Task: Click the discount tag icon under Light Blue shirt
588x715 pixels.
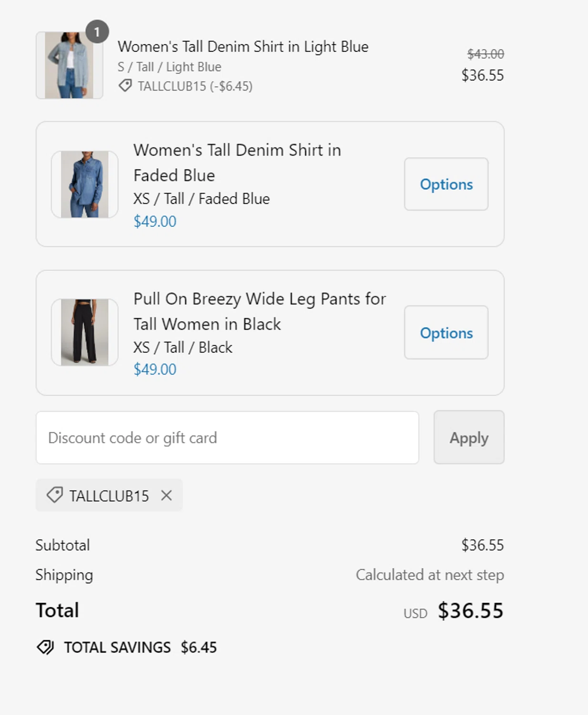Action: coord(125,86)
